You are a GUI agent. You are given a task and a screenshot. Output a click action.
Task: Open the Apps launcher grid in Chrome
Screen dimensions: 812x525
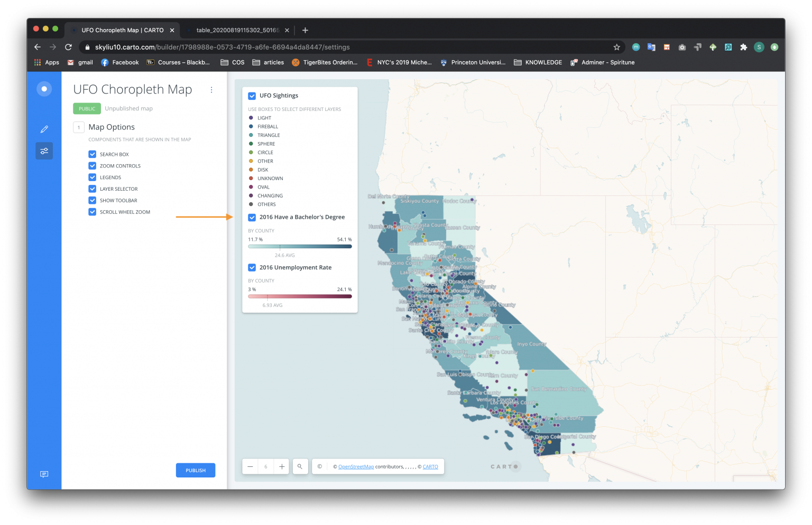(x=37, y=62)
